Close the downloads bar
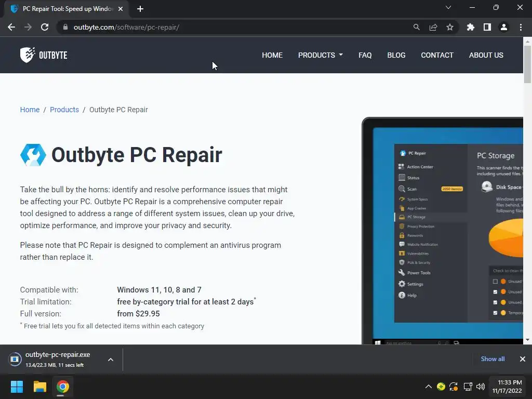This screenshot has height=399, width=532. point(523,359)
